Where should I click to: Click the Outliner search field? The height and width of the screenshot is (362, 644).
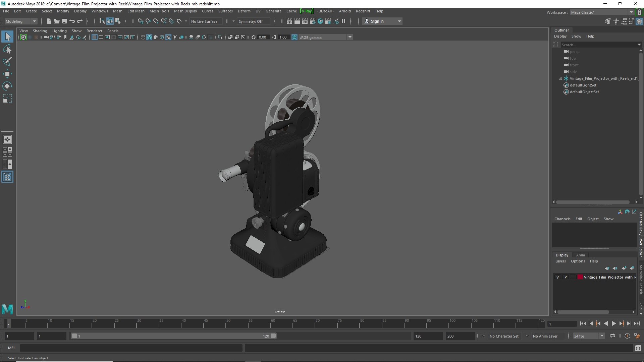click(x=599, y=45)
